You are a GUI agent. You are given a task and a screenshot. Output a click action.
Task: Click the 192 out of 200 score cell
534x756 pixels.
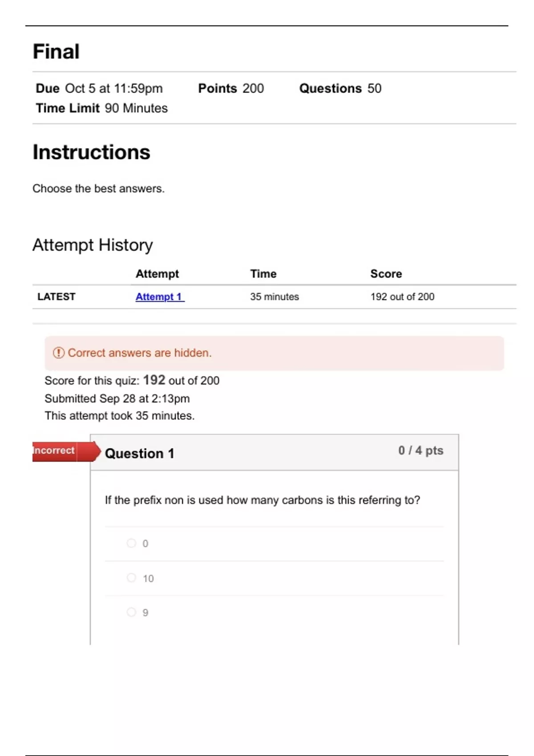pos(402,297)
